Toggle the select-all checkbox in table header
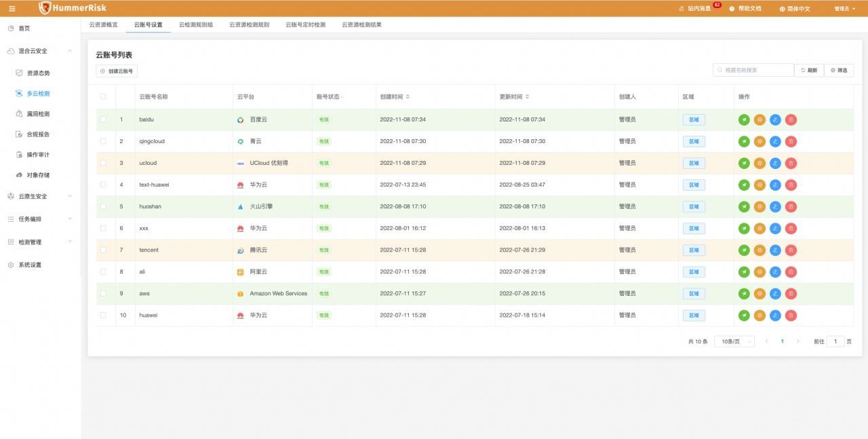 point(103,96)
